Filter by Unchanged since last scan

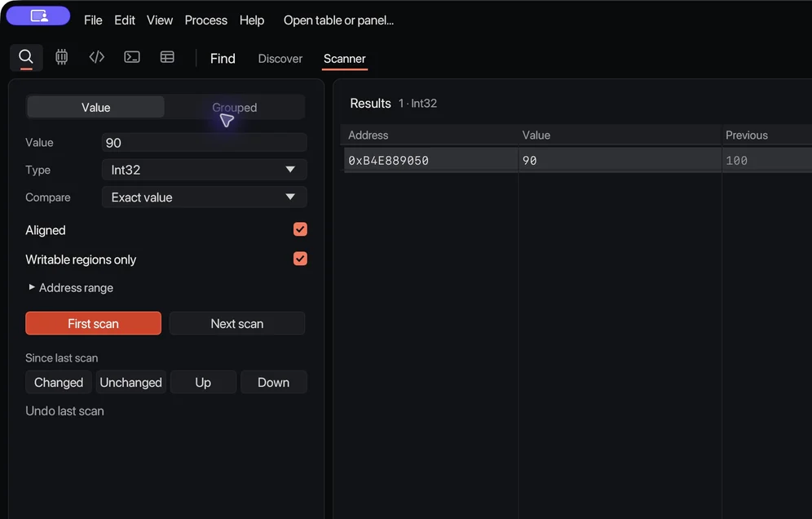coord(131,382)
